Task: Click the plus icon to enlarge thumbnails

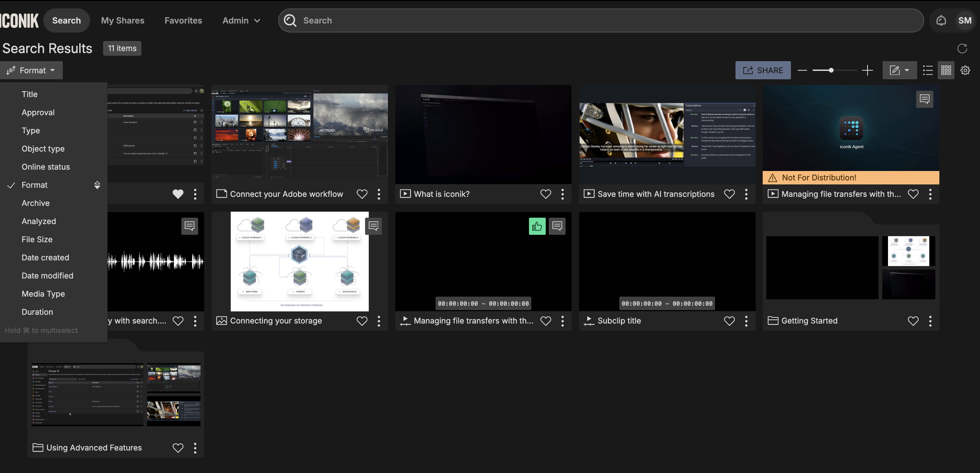Action: [x=867, y=71]
